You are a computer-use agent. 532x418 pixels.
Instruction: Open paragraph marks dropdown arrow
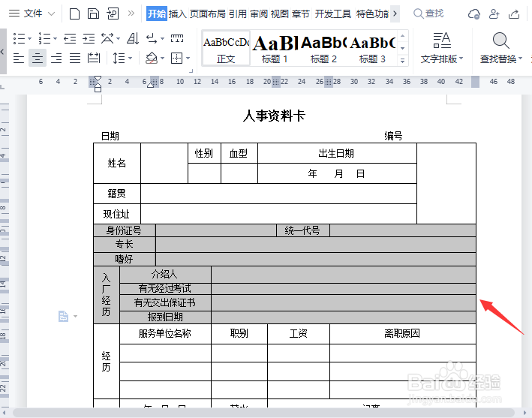pyautogui.click(x=162, y=39)
